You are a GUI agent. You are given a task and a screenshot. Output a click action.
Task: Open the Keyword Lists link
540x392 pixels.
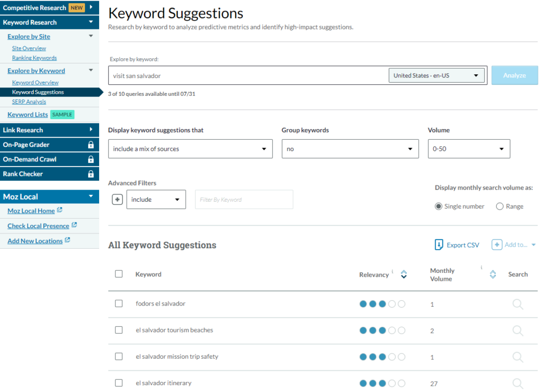pyautogui.click(x=27, y=115)
